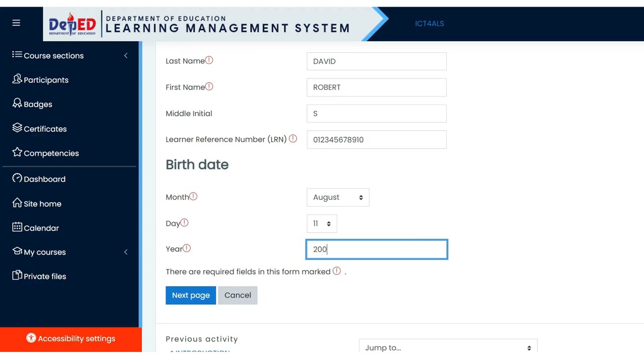Open the Day dropdown showing 11
The width and height of the screenshot is (644, 362).
click(322, 224)
